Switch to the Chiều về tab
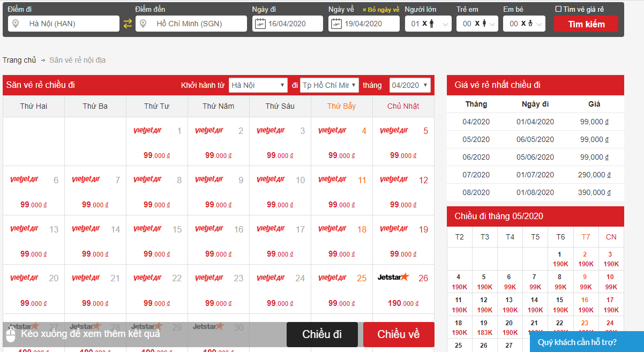 click(x=398, y=334)
